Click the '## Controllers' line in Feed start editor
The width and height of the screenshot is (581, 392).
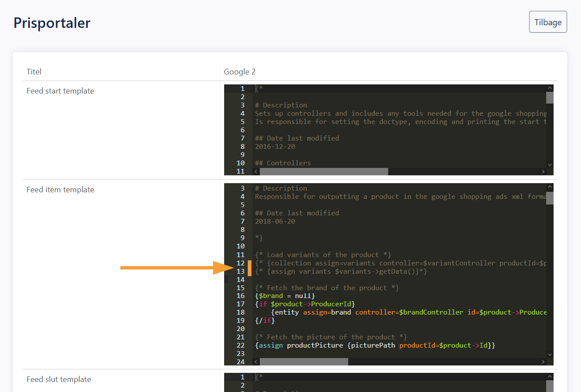pyautogui.click(x=283, y=163)
